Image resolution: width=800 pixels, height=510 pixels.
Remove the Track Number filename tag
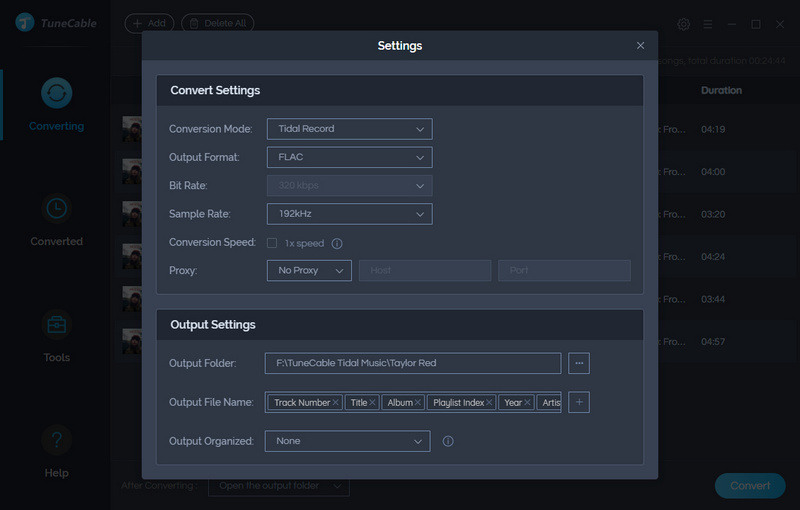(x=336, y=402)
